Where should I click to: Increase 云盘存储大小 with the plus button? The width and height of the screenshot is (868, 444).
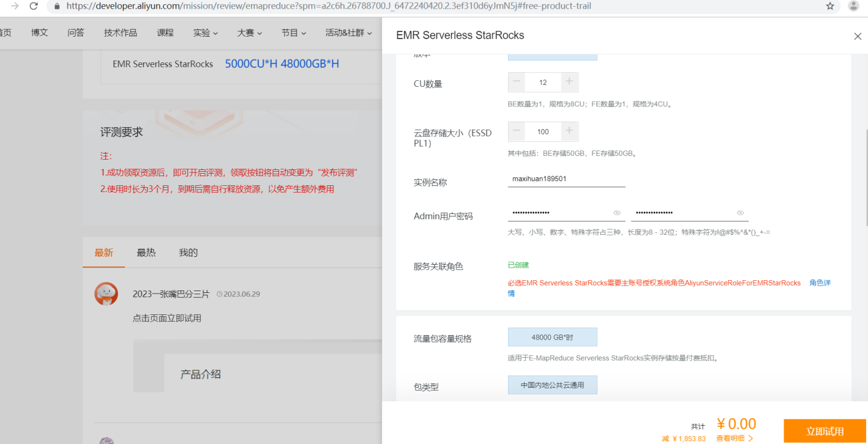[569, 131]
